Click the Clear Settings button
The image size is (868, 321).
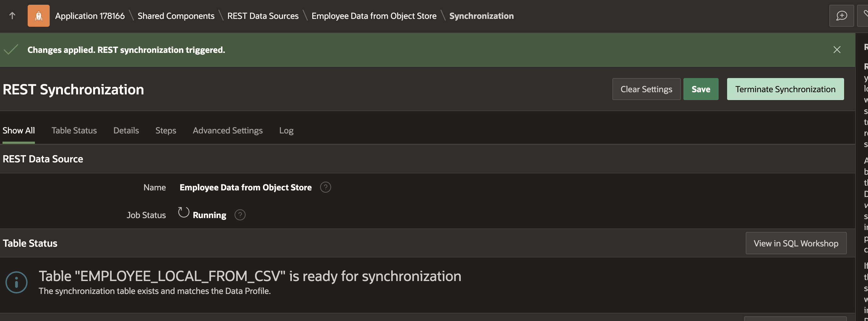646,89
